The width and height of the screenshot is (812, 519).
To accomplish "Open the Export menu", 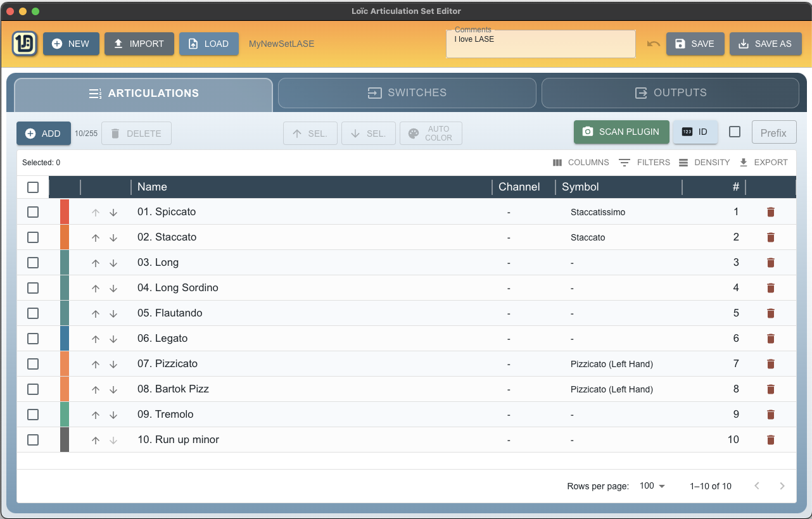I will [763, 163].
